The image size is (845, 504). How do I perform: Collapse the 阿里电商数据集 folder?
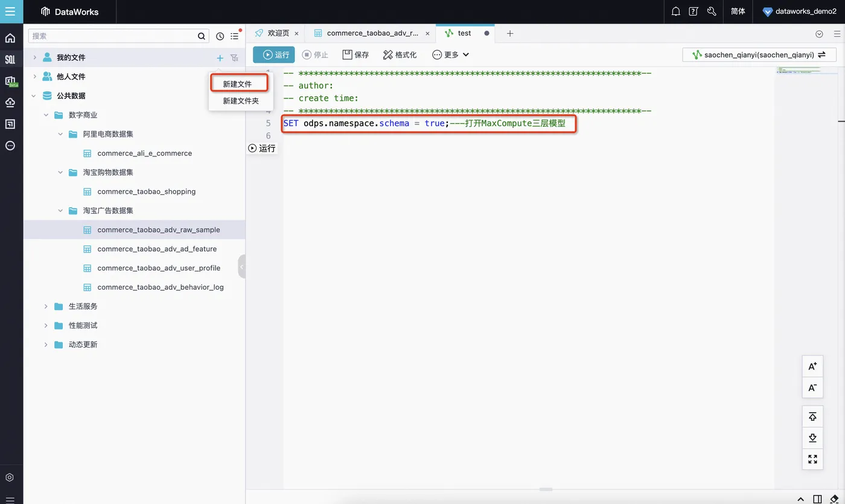tap(60, 134)
